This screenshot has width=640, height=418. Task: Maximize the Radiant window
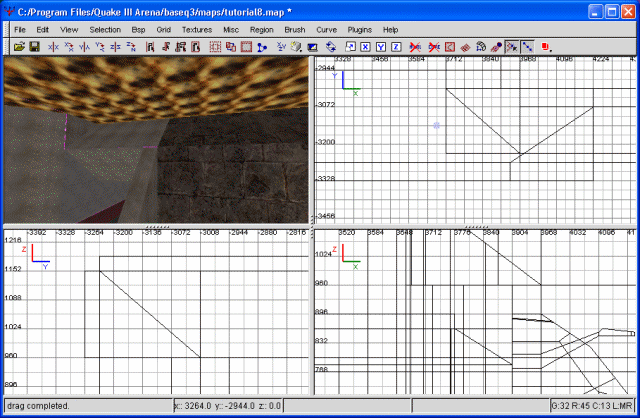(x=612, y=12)
